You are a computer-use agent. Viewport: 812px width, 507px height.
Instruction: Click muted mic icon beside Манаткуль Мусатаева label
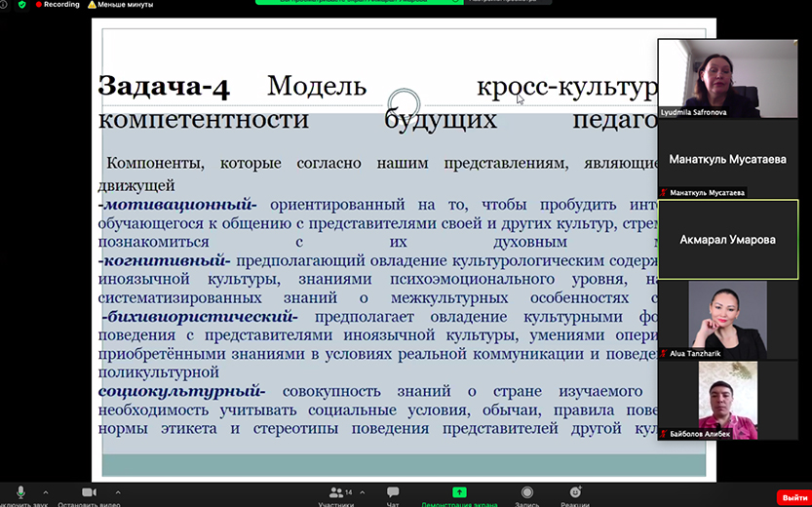664,193
